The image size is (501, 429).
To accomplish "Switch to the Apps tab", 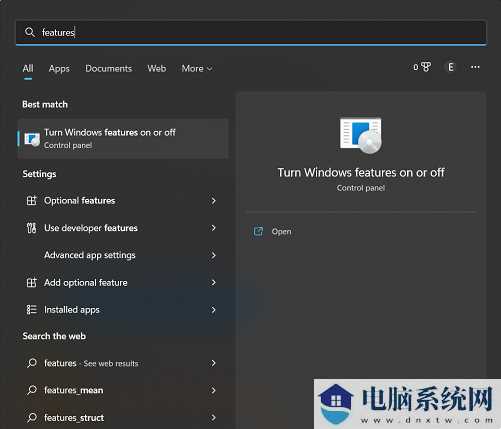I will point(59,69).
